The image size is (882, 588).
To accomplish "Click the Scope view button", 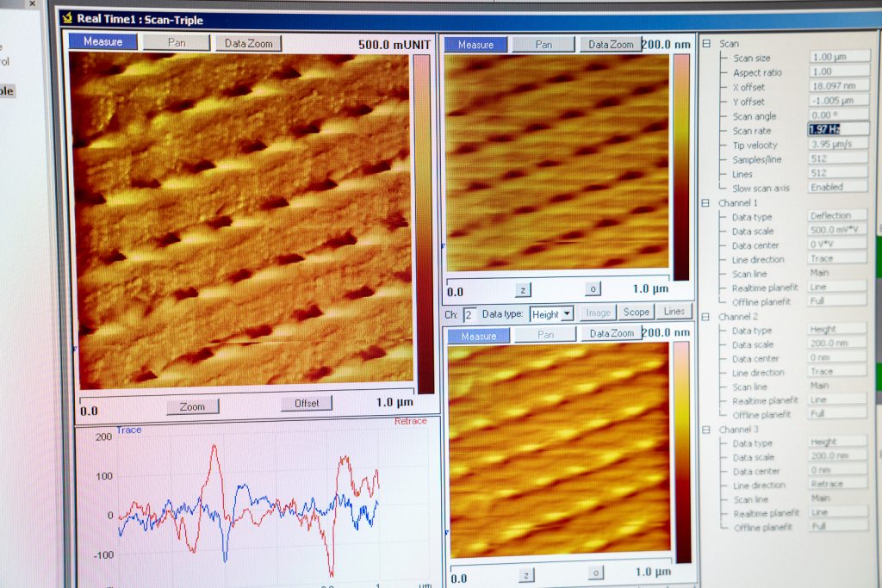I will pyautogui.click(x=637, y=312).
